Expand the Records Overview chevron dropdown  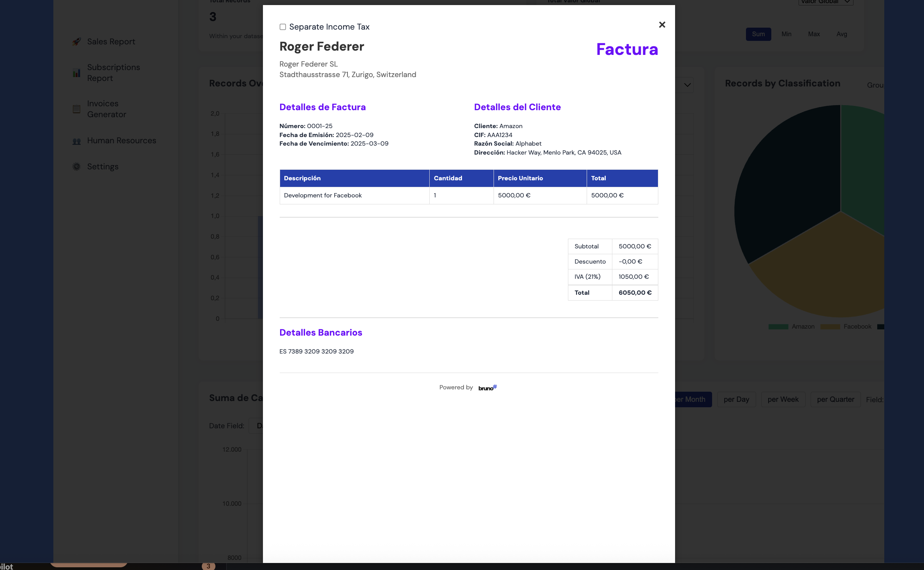pyautogui.click(x=687, y=85)
